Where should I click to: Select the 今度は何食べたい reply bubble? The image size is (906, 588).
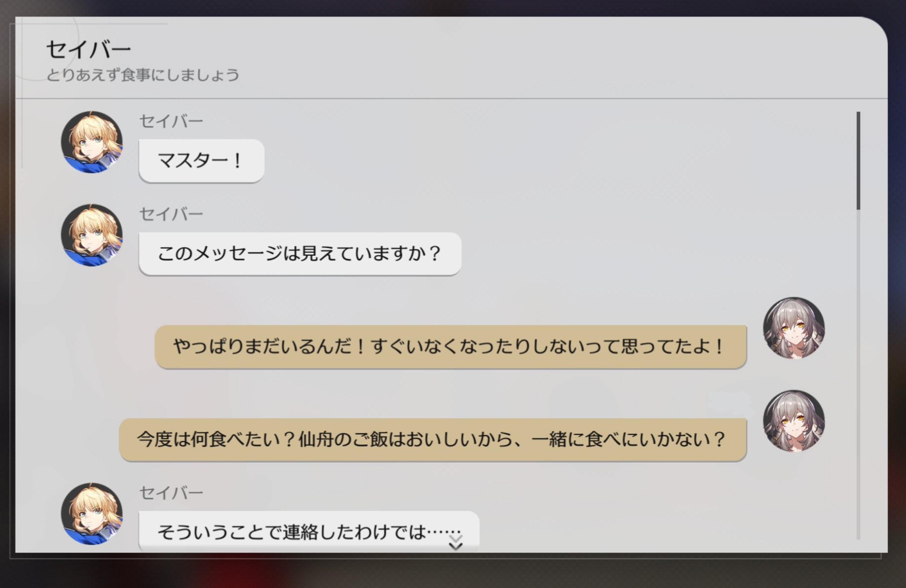click(x=433, y=440)
